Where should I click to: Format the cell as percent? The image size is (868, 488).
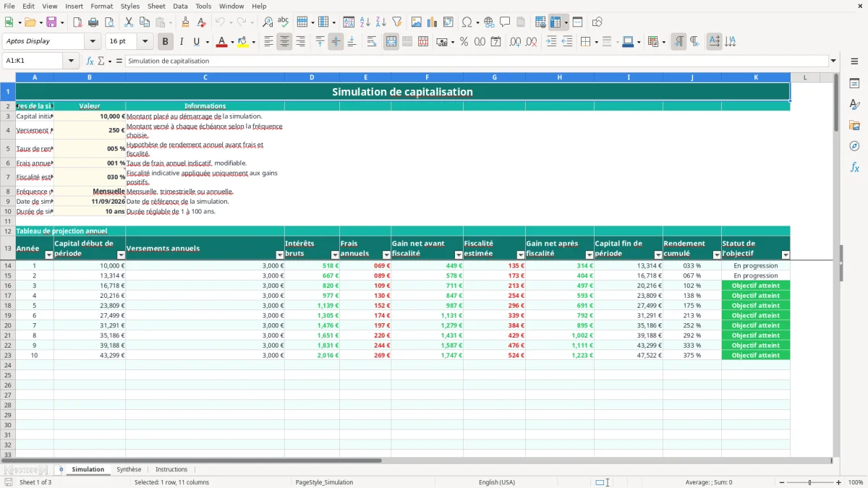[464, 42]
